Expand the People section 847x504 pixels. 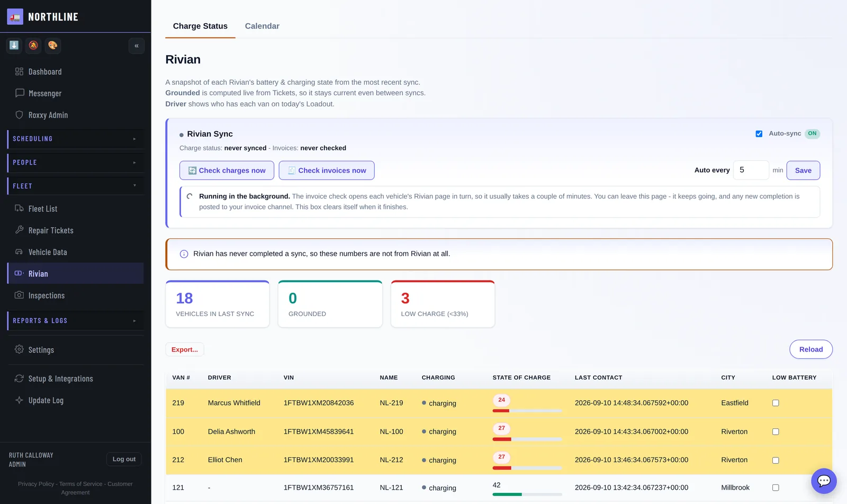click(x=75, y=163)
